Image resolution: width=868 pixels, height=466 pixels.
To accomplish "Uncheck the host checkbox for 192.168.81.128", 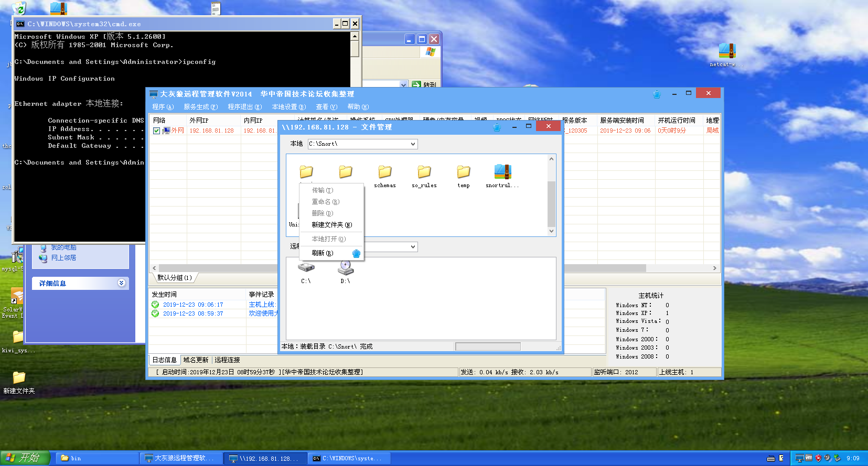I will [156, 131].
